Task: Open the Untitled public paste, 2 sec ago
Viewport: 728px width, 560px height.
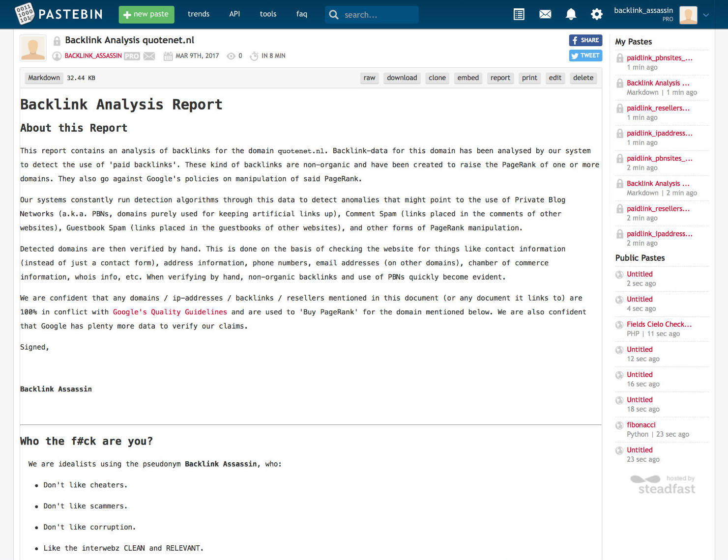Action: (x=640, y=274)
